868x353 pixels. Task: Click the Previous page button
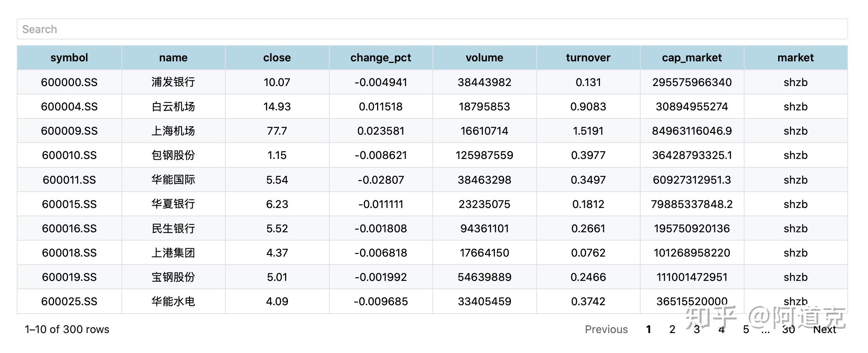tap(606, 329)
